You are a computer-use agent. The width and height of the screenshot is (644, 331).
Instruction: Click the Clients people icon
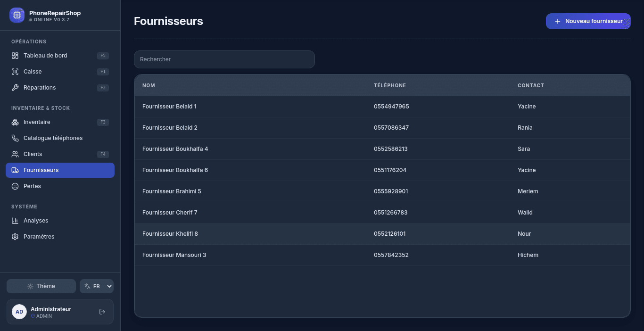(15, 154)
